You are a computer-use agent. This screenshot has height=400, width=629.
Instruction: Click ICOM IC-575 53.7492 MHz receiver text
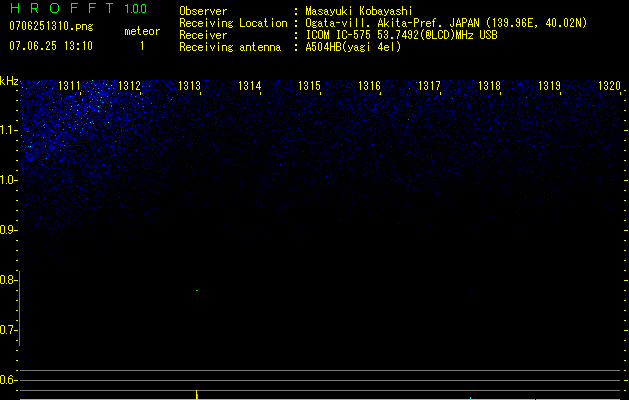tap(401, 35)
